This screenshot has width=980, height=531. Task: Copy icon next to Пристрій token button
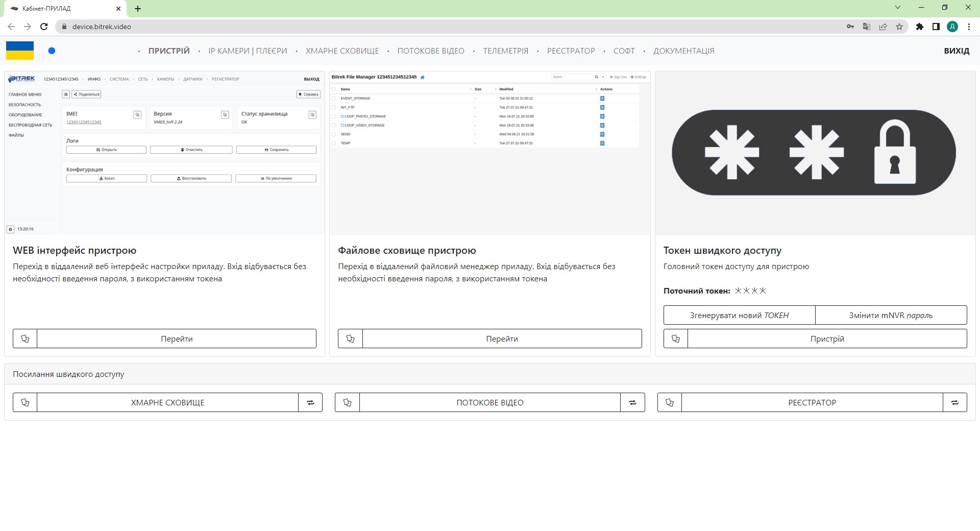coord(676,339)
